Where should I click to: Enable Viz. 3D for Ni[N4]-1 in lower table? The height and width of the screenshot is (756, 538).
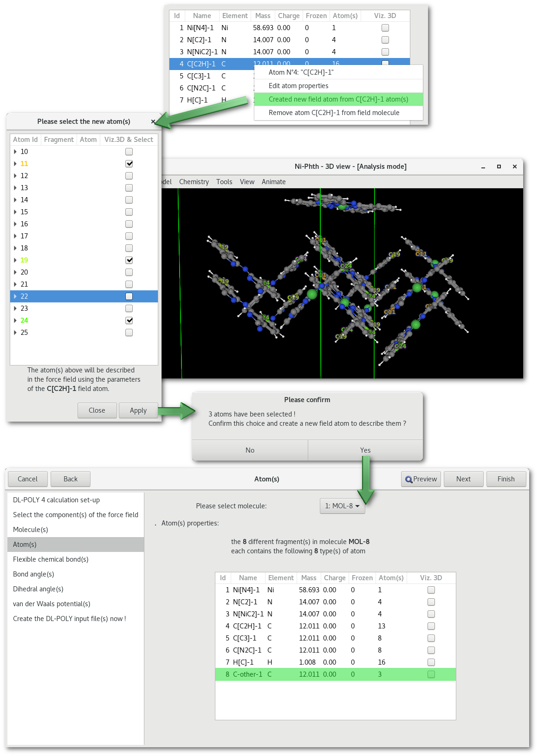click(x=431, y=590)
